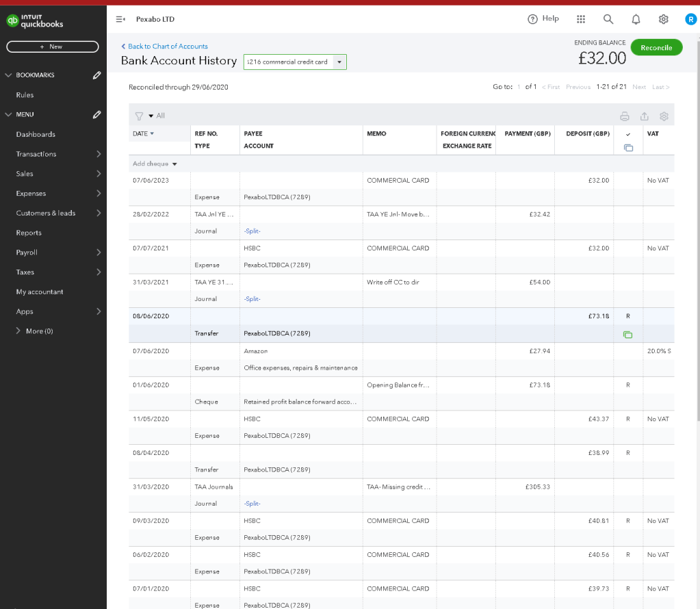Screen dimensions: 700x609
Task: Click the PAYMENT (GBP) column header
Action: (x=528, y=133)
